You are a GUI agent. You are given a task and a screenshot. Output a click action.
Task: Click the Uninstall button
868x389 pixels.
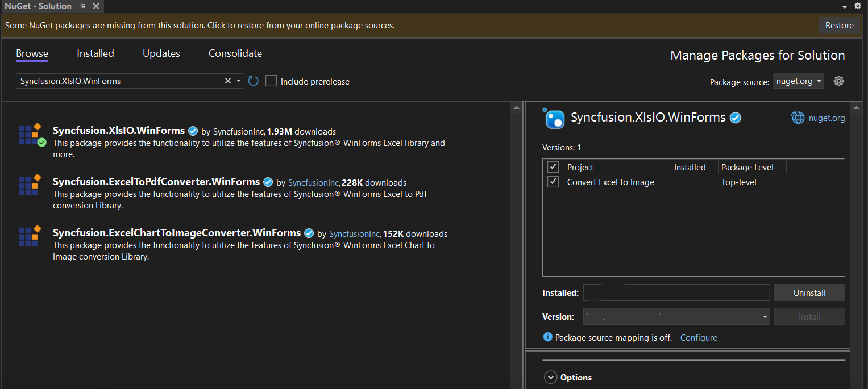[809, 293]
